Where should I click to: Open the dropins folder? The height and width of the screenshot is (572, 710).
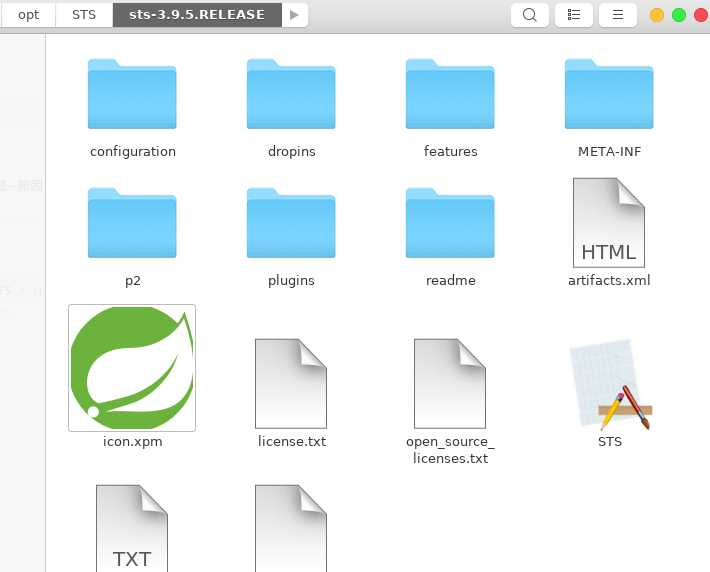291,94
